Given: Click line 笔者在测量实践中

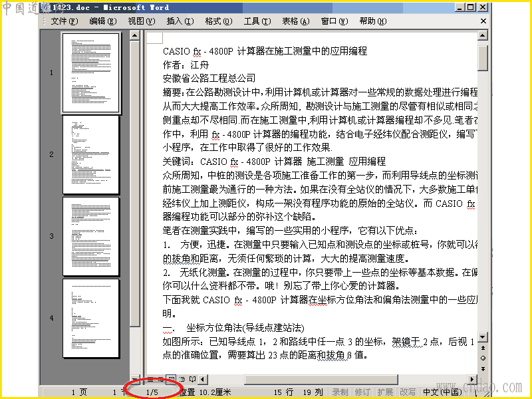Looking at the screenshot, I should click(x=290, y=231).
